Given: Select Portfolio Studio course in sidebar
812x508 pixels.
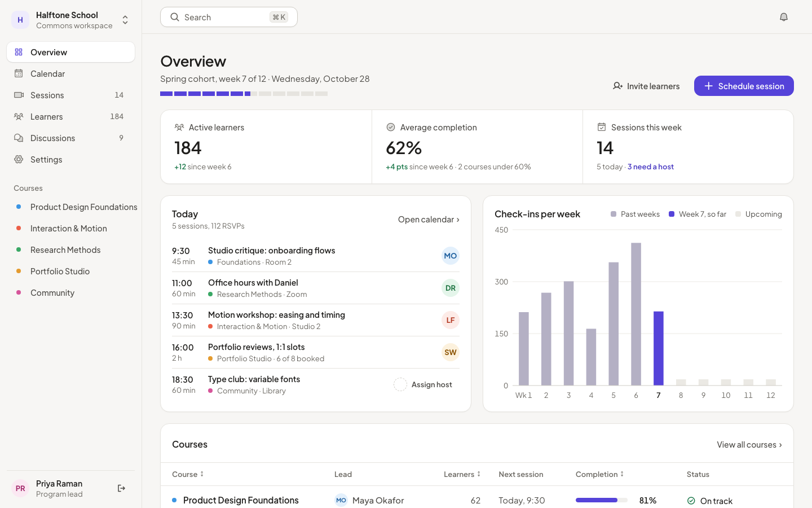Looking at the screenshot, I should click(x=70, y=271).
